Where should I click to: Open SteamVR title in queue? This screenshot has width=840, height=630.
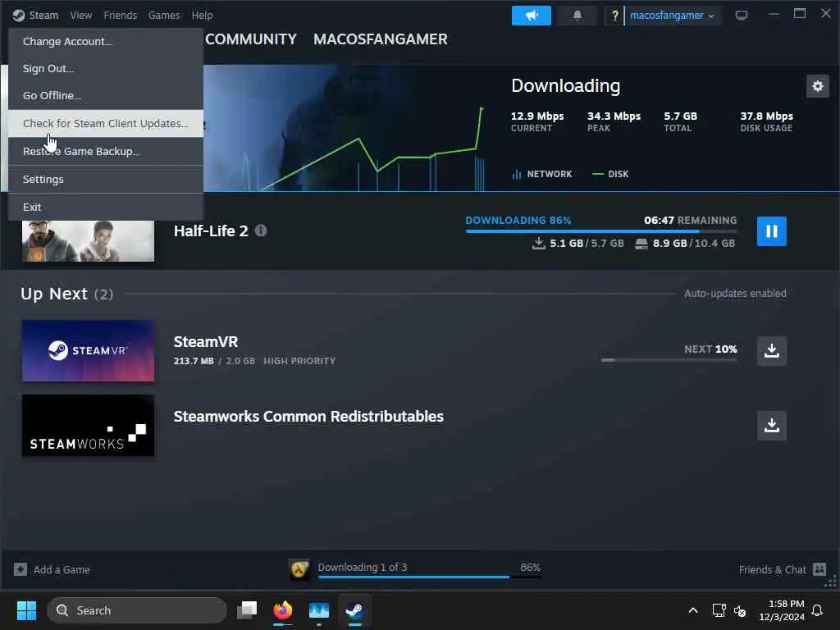click(x=206, y=342)
